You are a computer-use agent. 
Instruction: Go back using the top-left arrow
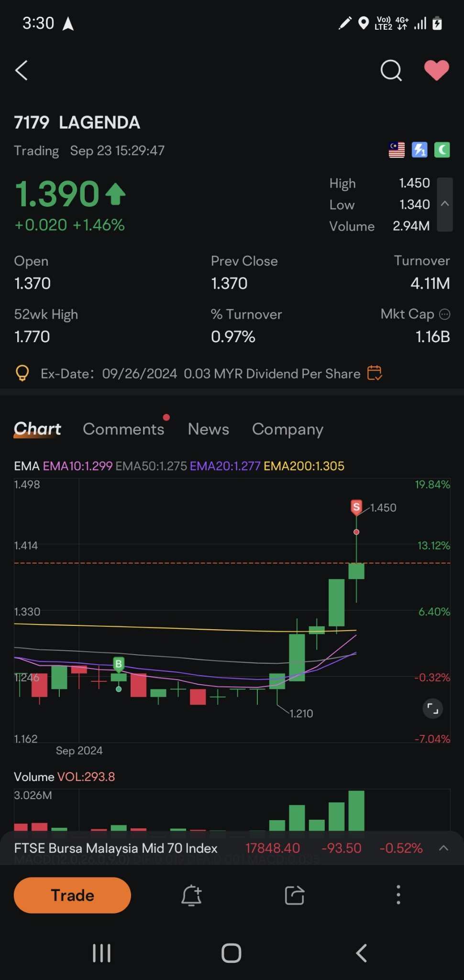click(22, 70)
